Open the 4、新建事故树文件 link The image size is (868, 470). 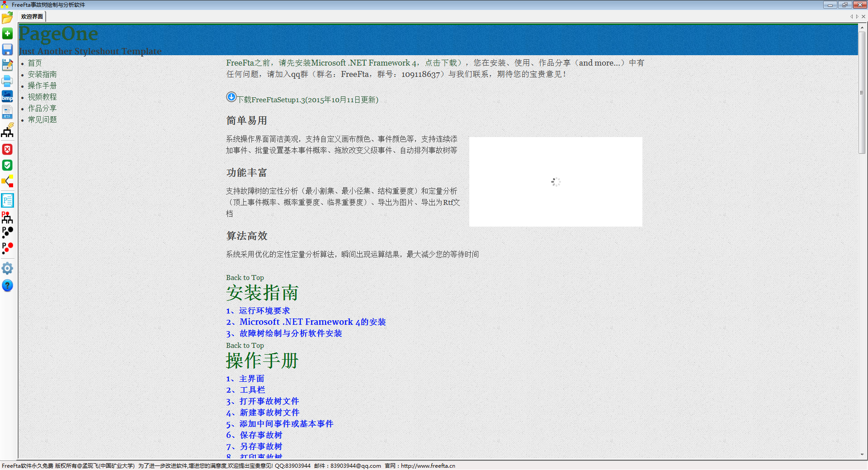pyautogui.click(x=263, y=413)
